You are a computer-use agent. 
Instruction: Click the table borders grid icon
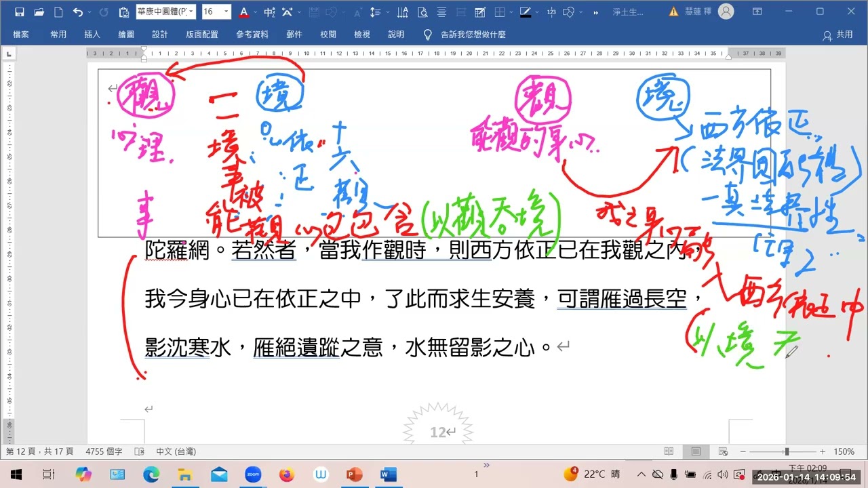point(499,12)
